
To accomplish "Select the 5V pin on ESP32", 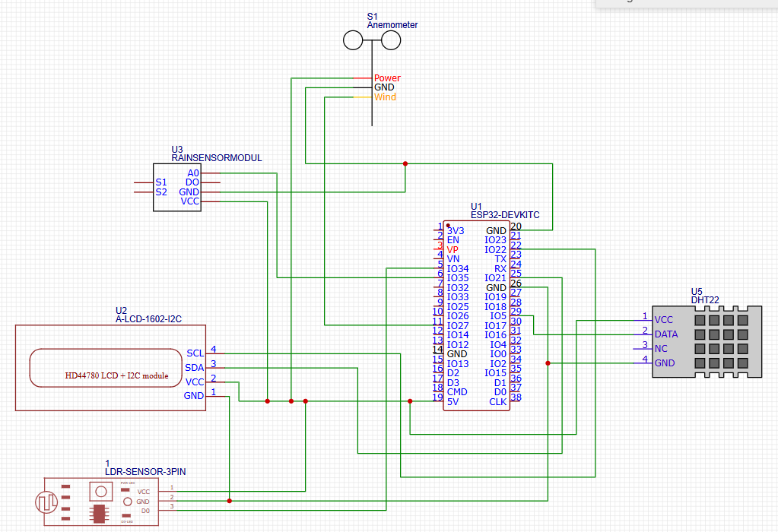I will (x=453, y=401).
